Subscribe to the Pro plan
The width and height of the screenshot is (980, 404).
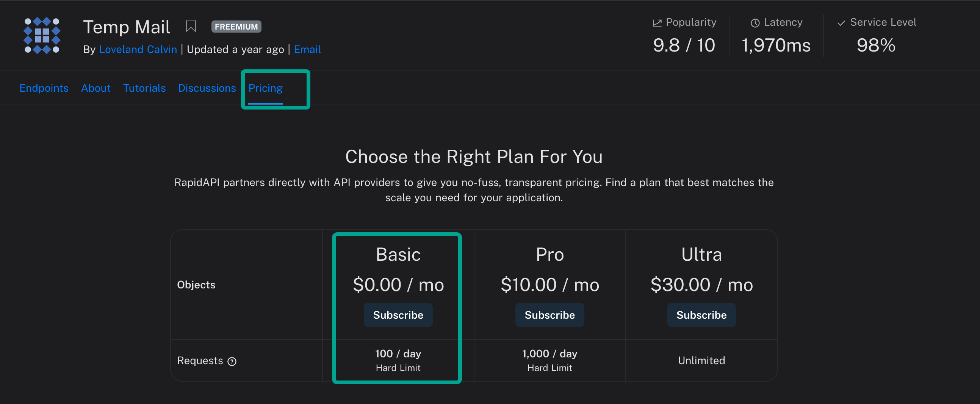(x=549, y=315)
